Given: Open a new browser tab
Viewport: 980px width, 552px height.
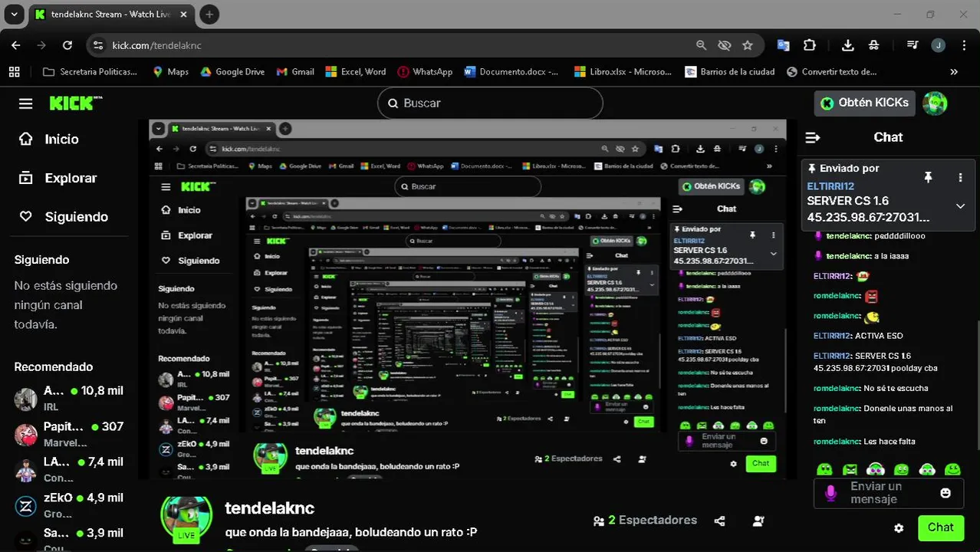Looking at the screenshot, I should tap(209, 15).
